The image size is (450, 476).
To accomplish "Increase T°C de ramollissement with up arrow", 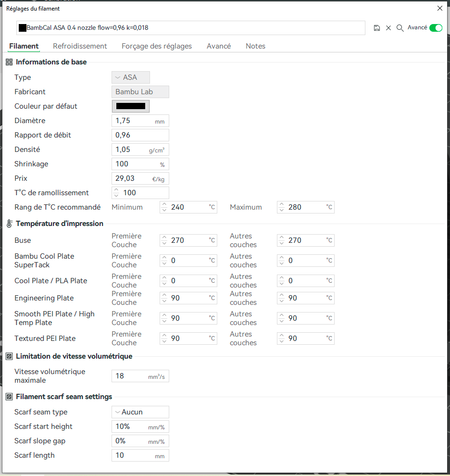I will 116,190.
